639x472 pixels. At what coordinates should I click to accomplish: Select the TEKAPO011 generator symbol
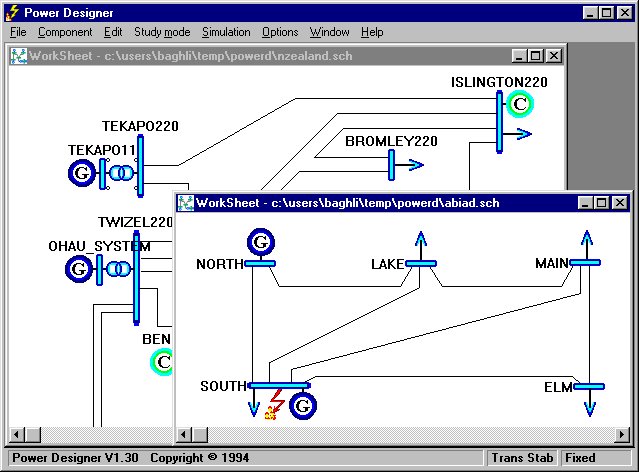coord(82,173)
